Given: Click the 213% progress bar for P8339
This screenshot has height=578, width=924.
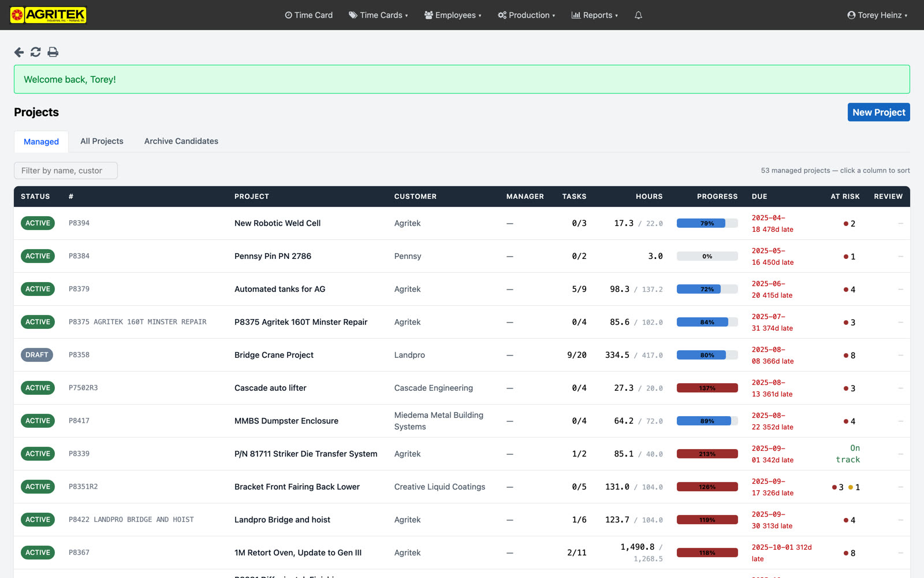Looking at the screenshot, I should (707, 454).
